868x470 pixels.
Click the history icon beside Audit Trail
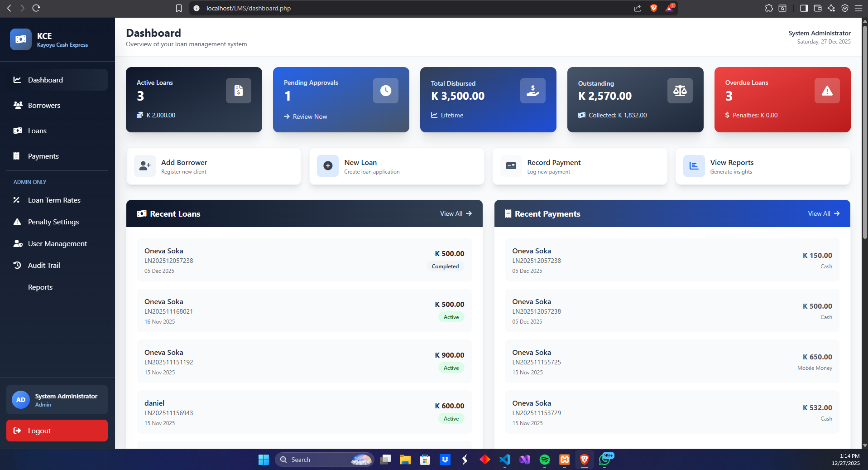point(17,265)
